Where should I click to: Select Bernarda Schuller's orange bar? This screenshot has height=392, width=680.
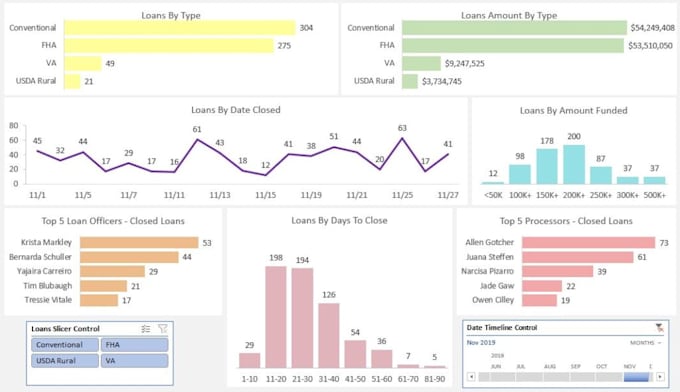click(x=129, y=257)
